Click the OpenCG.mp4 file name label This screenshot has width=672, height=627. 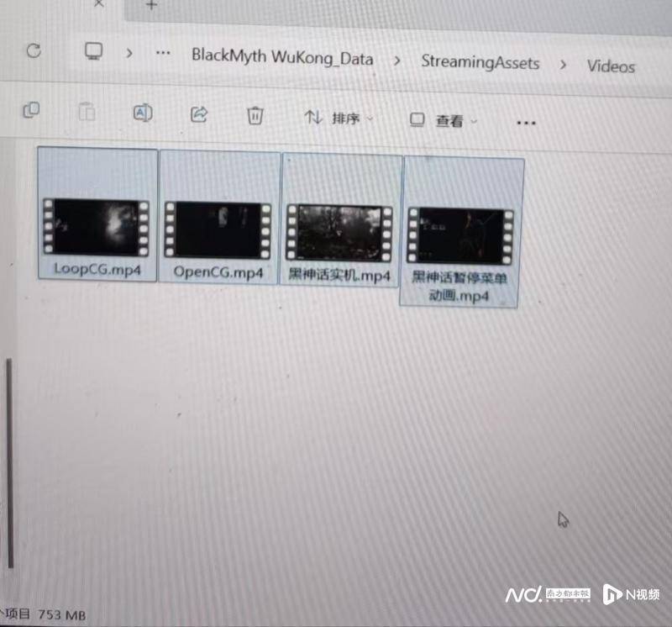(218, 272)
